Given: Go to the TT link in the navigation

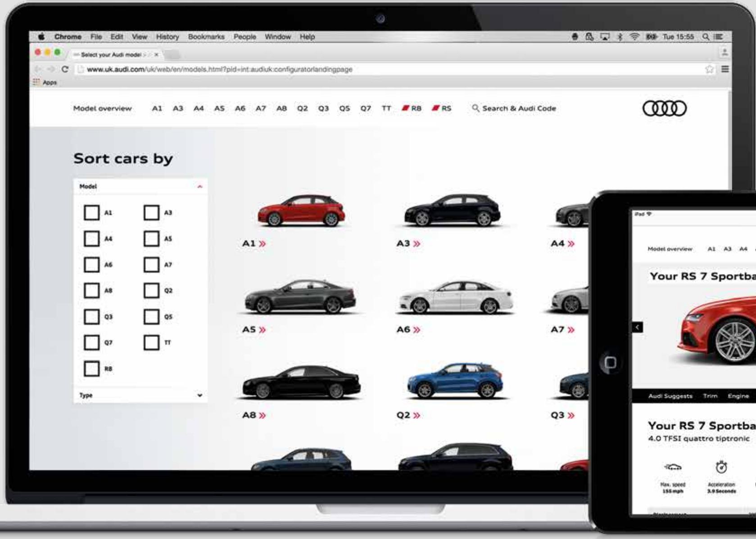Looking at the screenshot, I should pos(386,108).
